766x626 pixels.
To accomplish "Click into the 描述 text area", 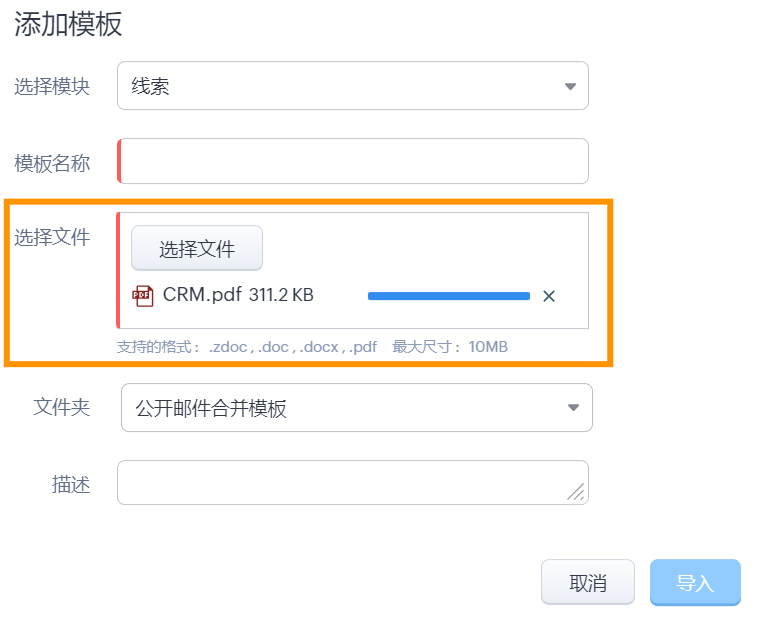I will [x=340, y=483].
